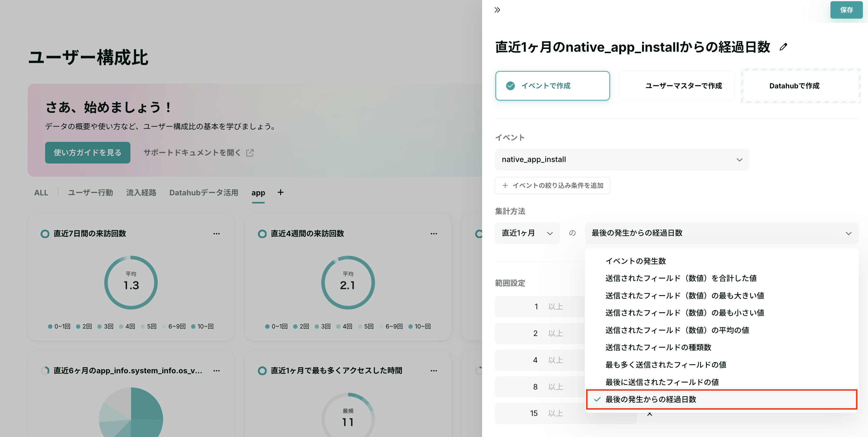Viewport: 868px width, 437px height.
Task: Click 2回 legend dot in 直近4週間 card
Action: tap(295, 326)
